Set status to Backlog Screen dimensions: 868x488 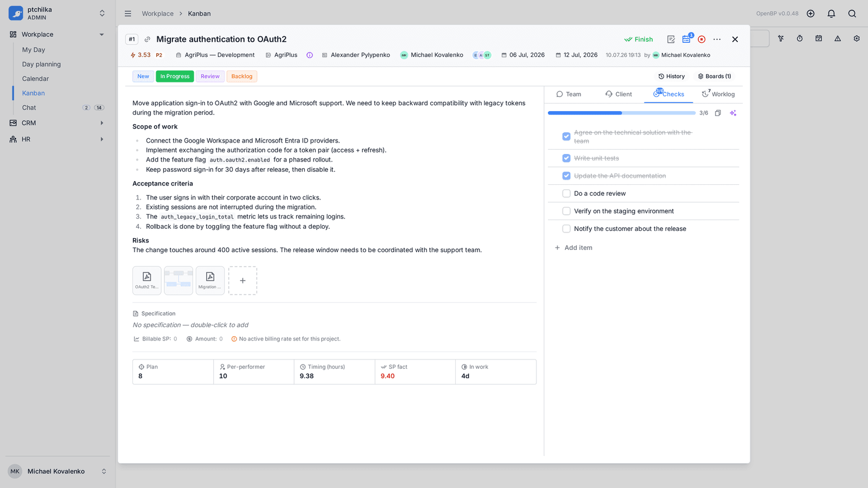(242, 76)
